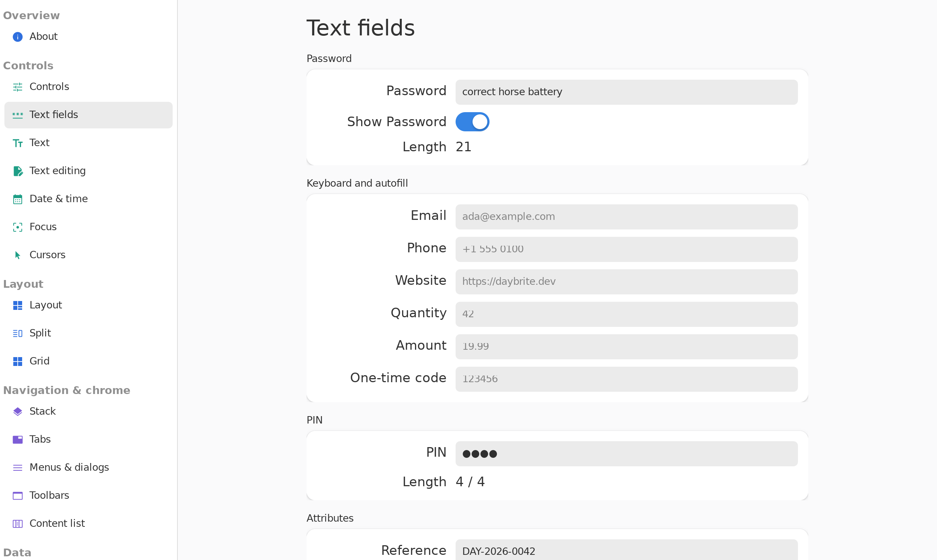
Task: Open the Text editing pencil icon
Action: coord(18,171)
